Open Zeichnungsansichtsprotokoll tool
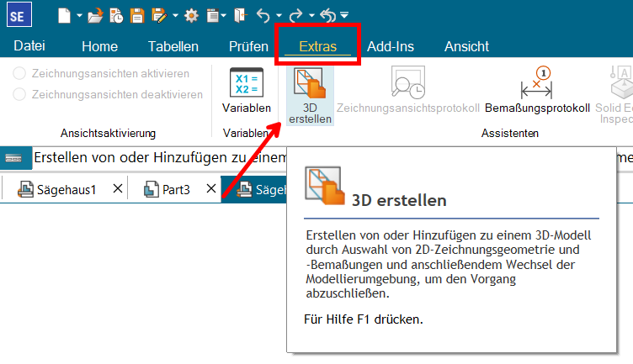This screenshot has height=364, width=633. tap(408, 90)
